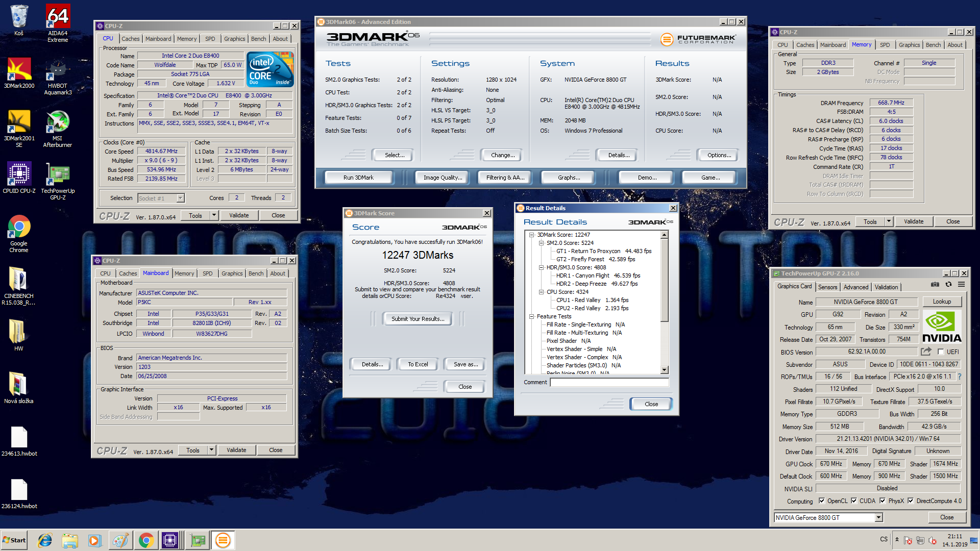Open CPUID CPU-Z desktop shortcut
Screen dimensions: 980x551
(x=19, y=178)
